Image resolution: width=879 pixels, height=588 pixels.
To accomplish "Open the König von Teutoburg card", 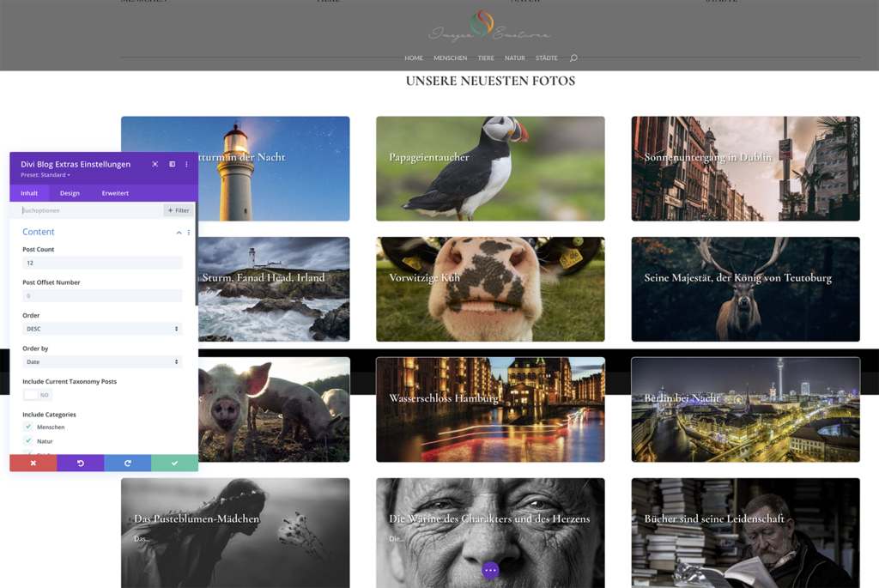I will click(x=746, y=289).
